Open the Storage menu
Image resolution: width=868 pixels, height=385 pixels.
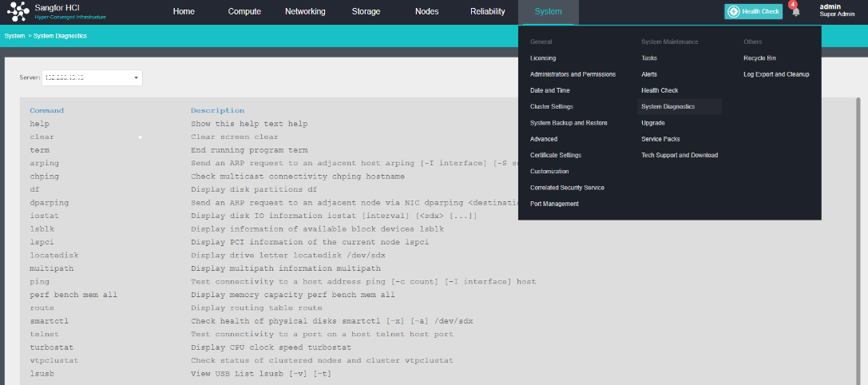click(366, 12)
